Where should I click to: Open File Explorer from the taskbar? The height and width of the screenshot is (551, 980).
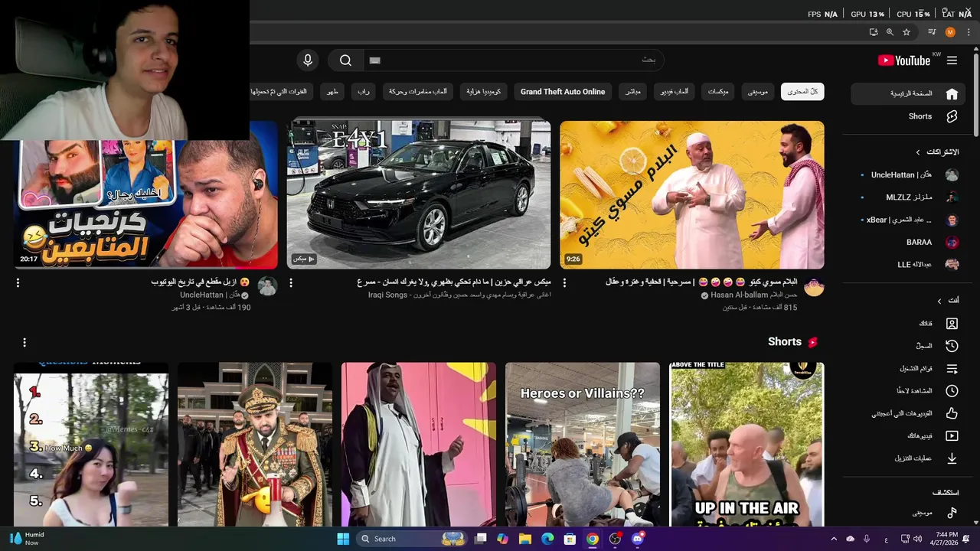(525, 539)
